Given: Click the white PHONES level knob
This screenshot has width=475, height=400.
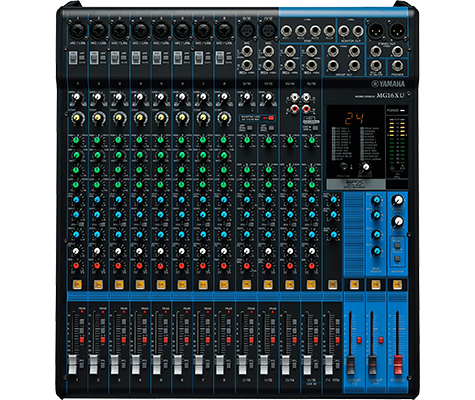Looking at the screenshot, I should tap(398, 221).
